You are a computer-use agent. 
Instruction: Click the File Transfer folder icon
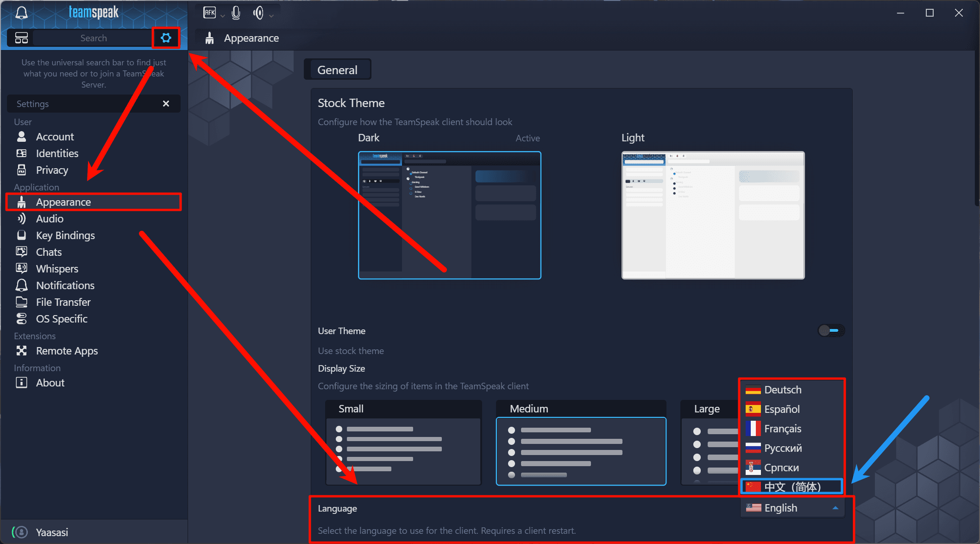(x=21, y=302)
